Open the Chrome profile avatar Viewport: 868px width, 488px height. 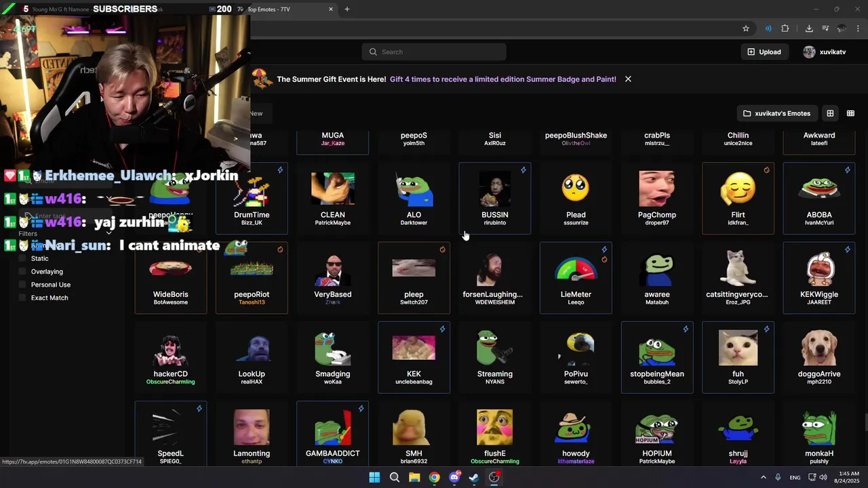point(842,28)
